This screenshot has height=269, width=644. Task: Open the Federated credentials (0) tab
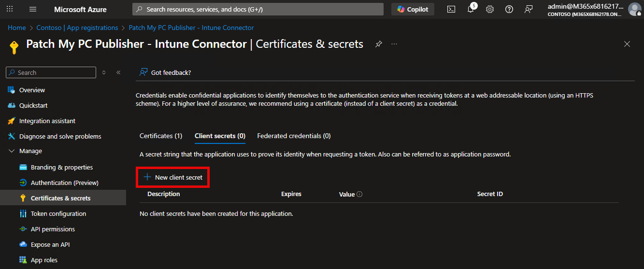[x=294, y=136]
